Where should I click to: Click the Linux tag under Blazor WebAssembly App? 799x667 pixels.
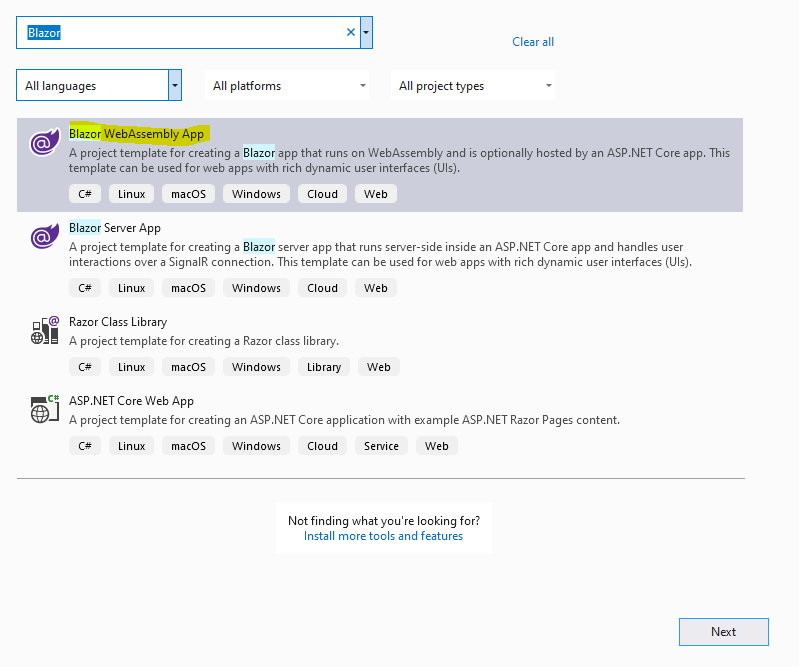[x=131, y=194]
